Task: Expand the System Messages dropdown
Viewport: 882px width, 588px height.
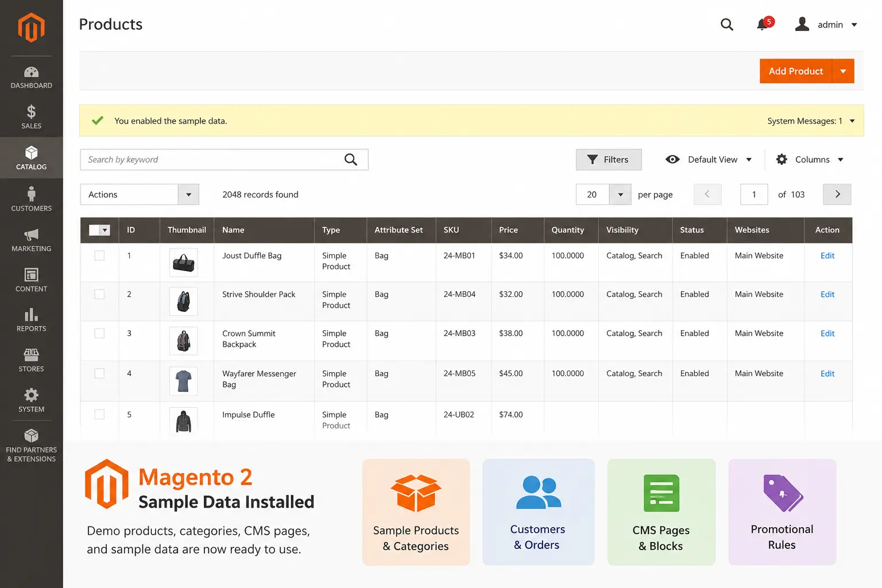Action: coord(852,121)
